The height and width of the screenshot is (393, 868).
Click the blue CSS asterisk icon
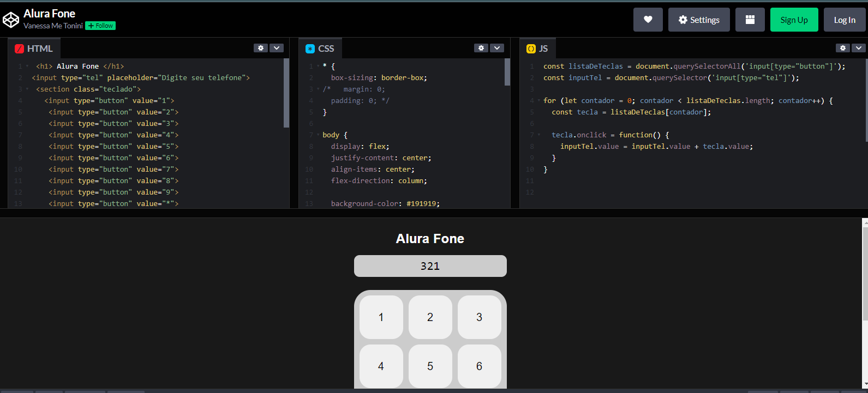pyautogui.click(x=310, y=49)
